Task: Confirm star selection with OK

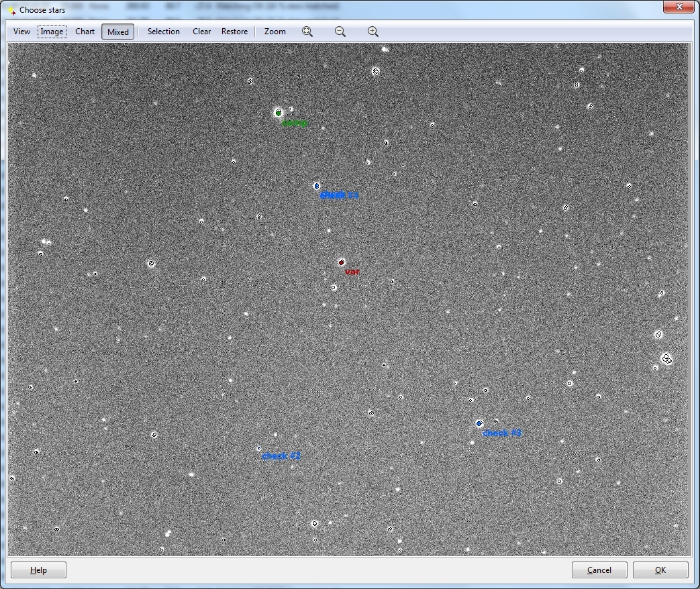Action: pyautogui.click(x=660, y=570)
